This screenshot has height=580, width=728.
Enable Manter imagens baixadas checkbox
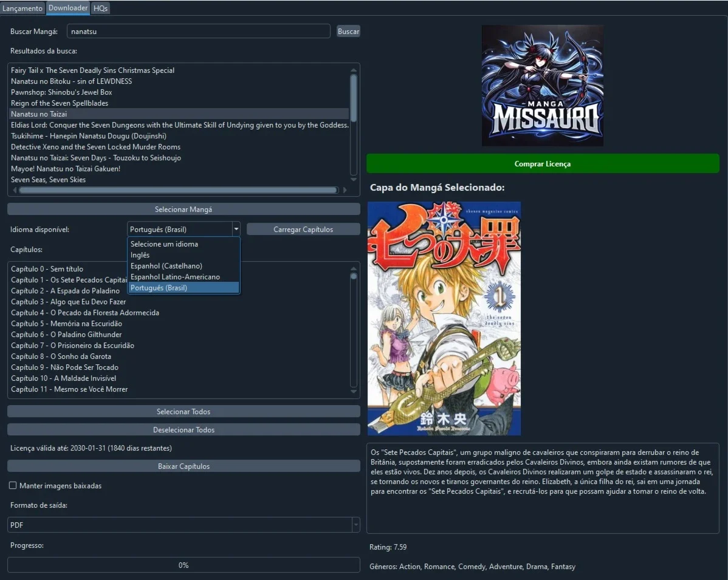click(x=13, y=485)
